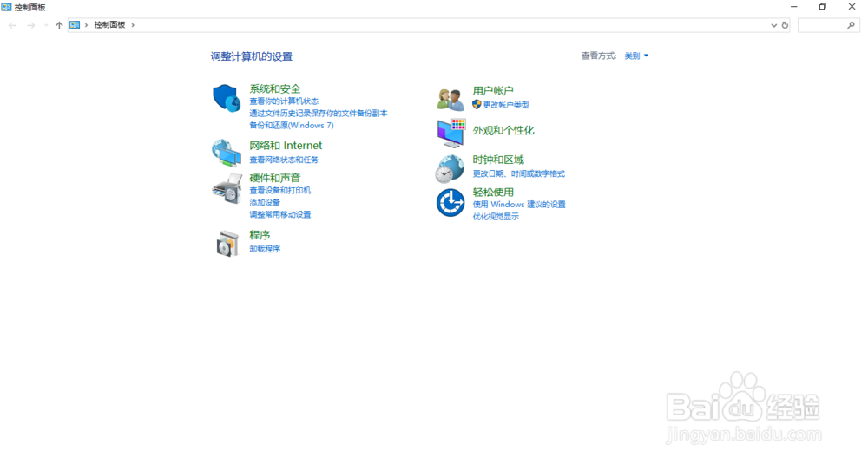Screen dimensions: 868x464
Task: Open 更改日期、时间或数字格式 link
Action: click(519, 173)
